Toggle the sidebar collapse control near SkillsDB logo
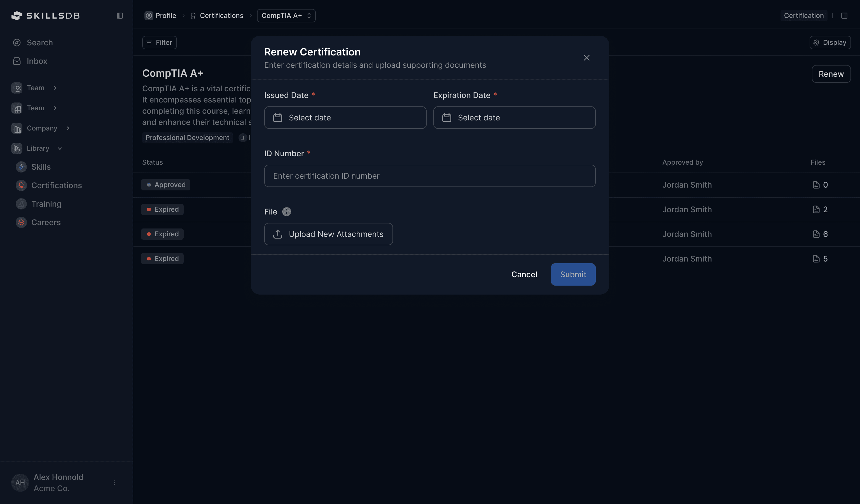The image size is (860, 504). tap(120, 15)
